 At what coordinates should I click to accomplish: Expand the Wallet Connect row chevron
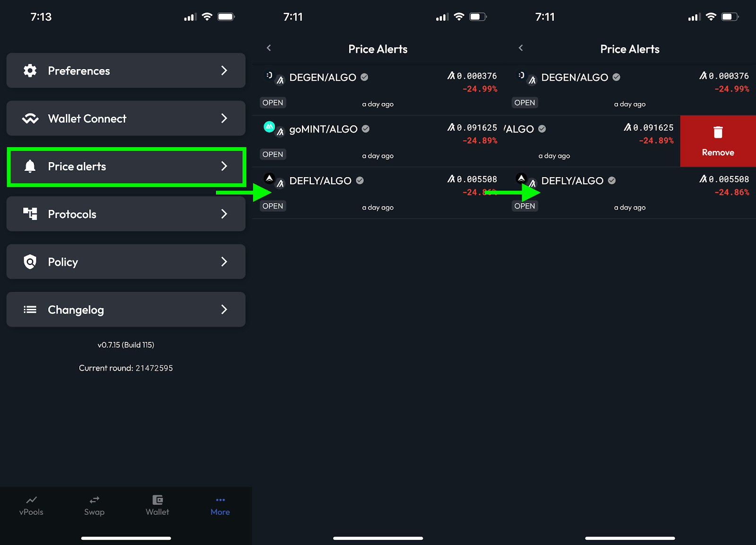point(224,118)
